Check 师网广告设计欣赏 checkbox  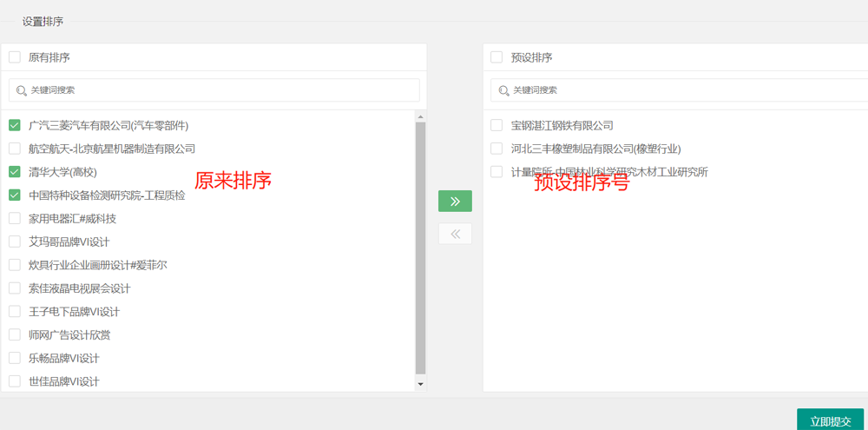coord(15,334)
